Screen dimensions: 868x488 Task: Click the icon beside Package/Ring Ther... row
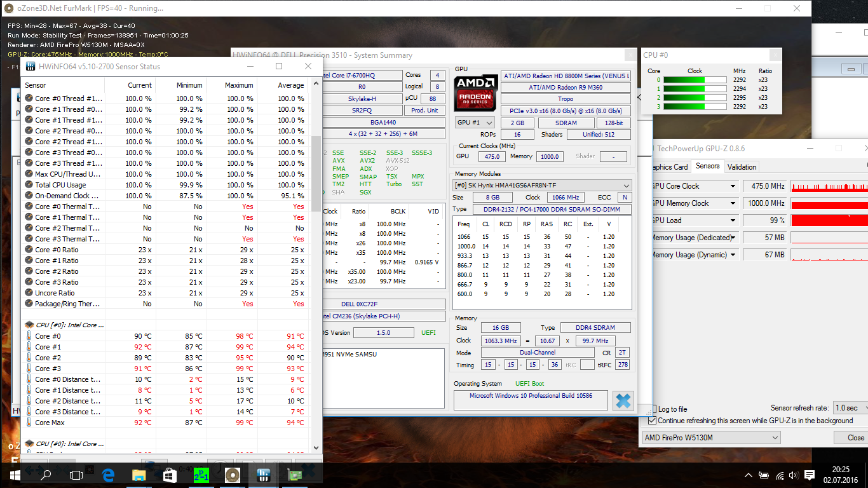pos(29,304)
